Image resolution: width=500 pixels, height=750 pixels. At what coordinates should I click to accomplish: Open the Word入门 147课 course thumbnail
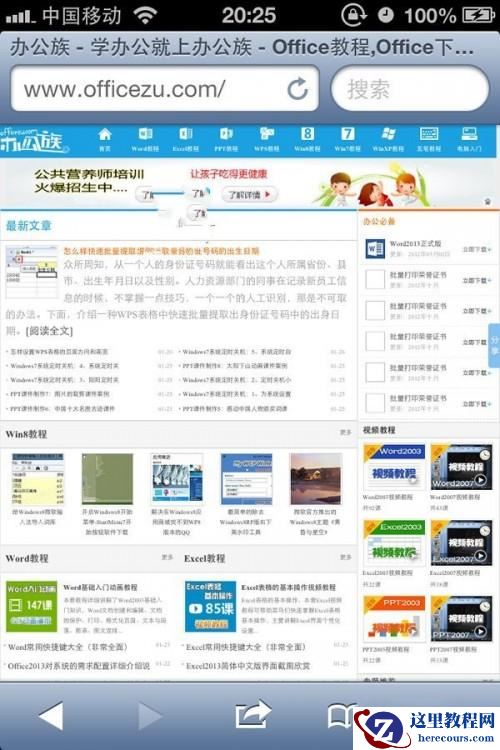point(31,606)
